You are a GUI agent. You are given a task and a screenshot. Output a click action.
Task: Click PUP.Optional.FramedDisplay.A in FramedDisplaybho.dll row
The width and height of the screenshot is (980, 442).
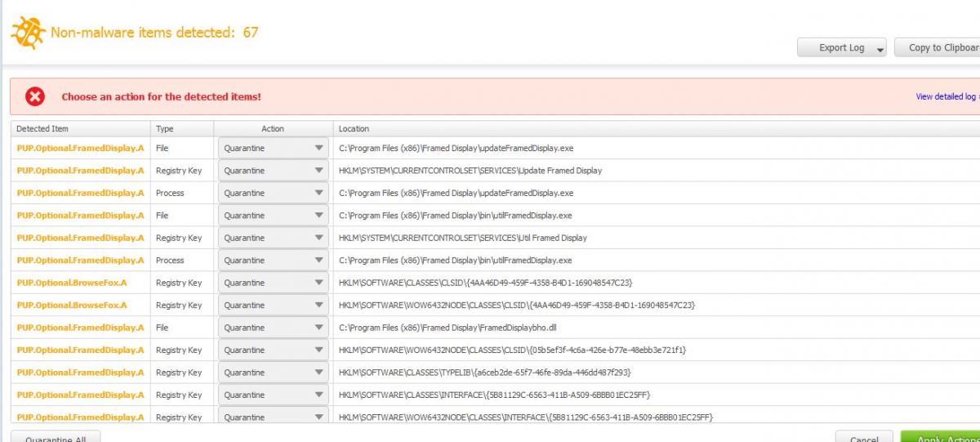80,328
